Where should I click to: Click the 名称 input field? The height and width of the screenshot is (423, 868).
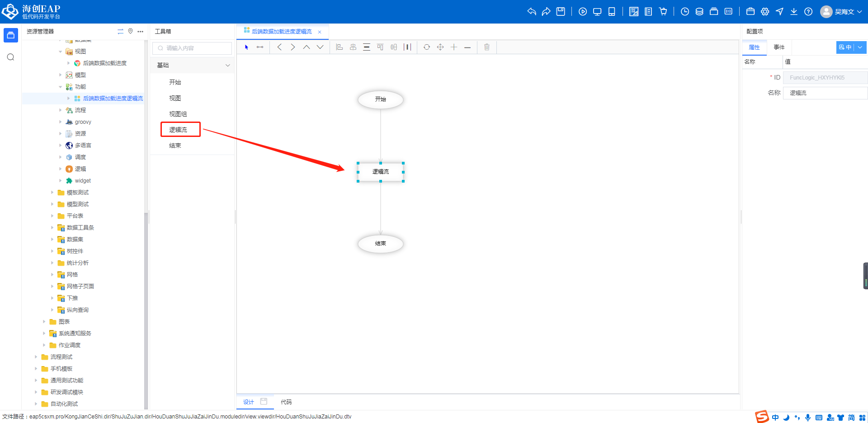[x=825, y=93]
